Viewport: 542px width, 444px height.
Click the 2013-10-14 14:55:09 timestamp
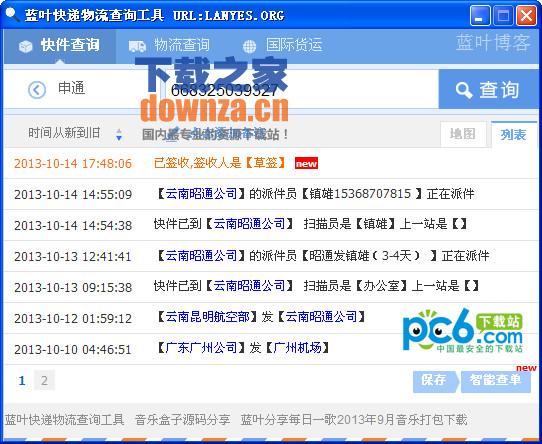tap(73, 195)
